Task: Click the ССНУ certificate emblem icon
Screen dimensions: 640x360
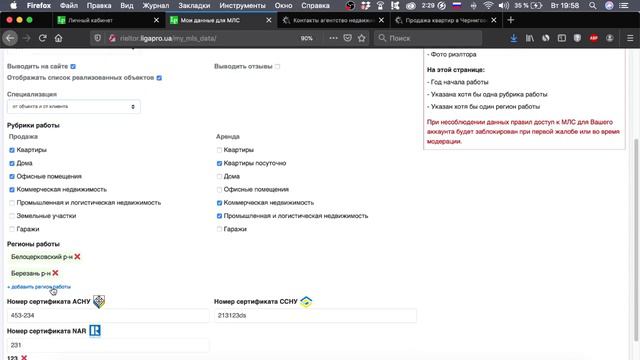Action: pyautogui.click(x=306, y=302)
